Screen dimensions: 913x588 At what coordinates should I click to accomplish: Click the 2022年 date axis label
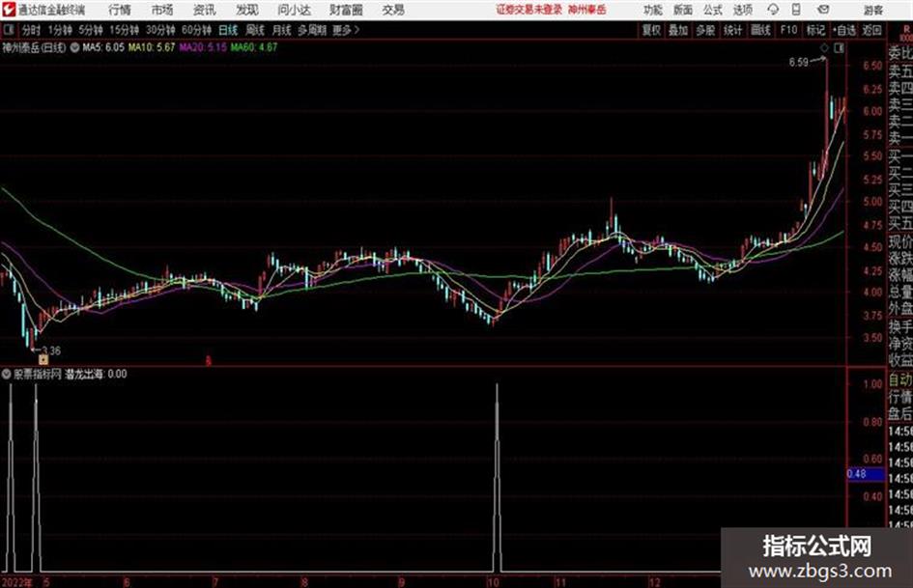click(x=16, y=582)
